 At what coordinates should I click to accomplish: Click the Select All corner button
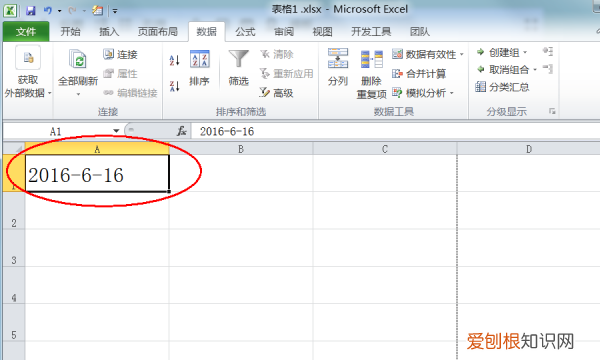(x=14, y=148)
